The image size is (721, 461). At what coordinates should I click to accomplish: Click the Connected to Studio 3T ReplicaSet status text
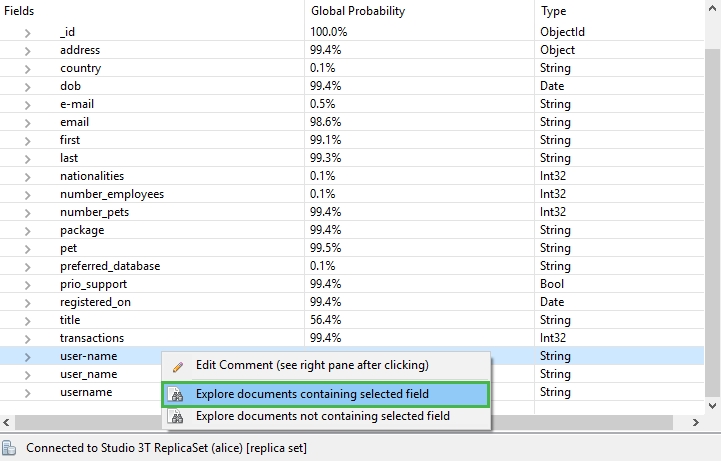click(166, 448)
